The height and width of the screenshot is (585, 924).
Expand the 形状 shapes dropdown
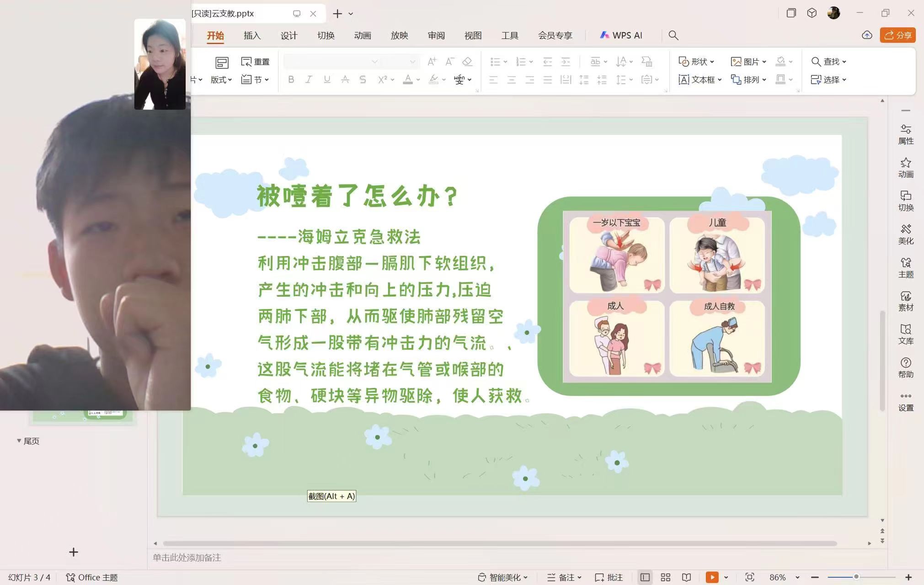point(697,61)
